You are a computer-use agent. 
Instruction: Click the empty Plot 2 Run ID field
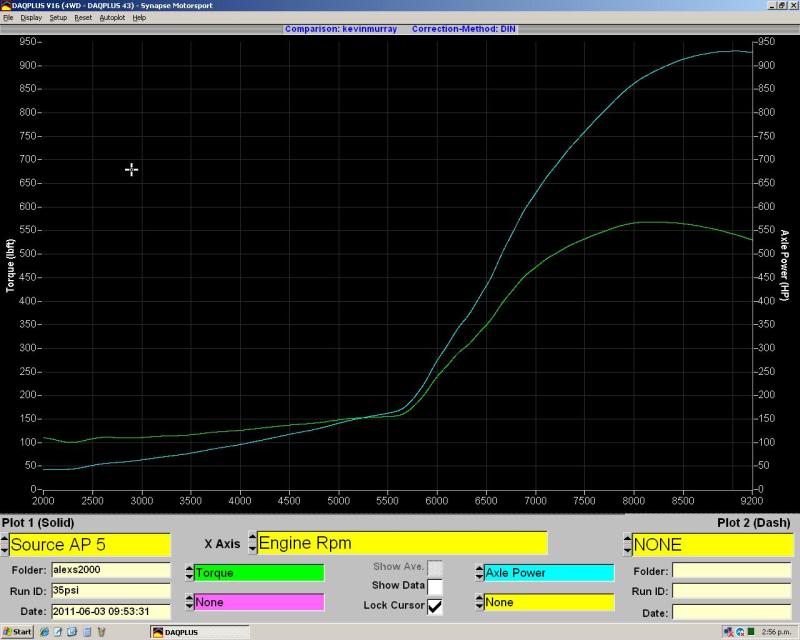click(732, 591)
